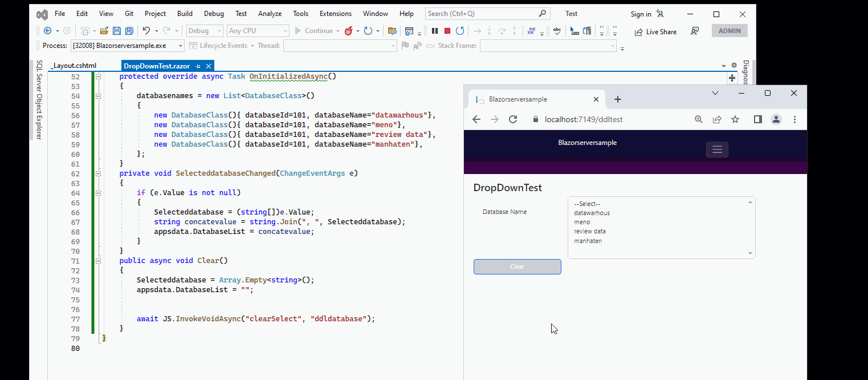Collapse the Clear method code block
The height and width of the screenshot is (380, 868).
click(98, 261)
